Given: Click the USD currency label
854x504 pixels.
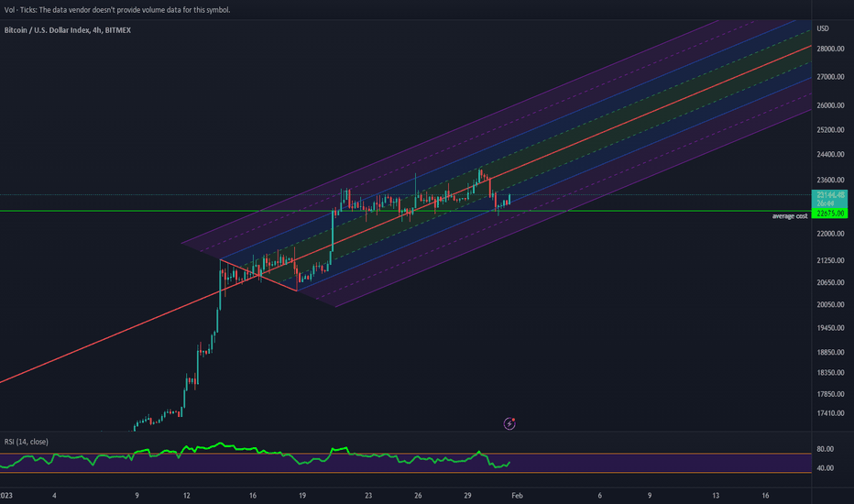Looking at the screenshot, I should tap(823, 28).
